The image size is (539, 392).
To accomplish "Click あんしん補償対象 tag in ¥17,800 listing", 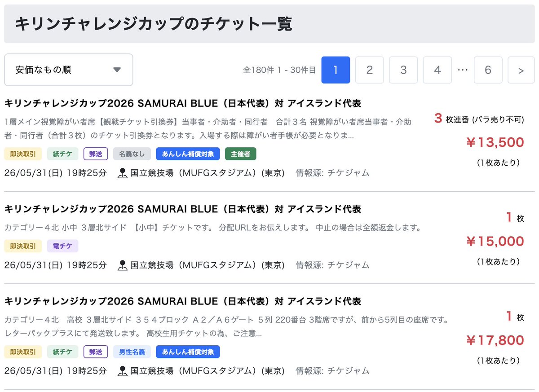I will [x=188, y=352].
